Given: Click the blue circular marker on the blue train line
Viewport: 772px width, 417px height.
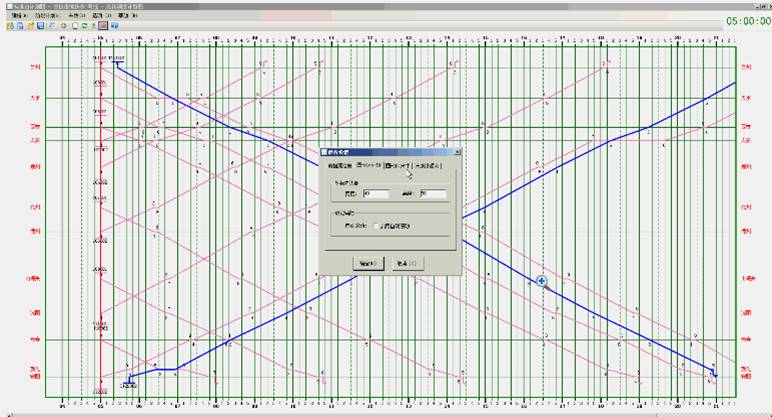Looking at the screenshot, I should [541, 282].
